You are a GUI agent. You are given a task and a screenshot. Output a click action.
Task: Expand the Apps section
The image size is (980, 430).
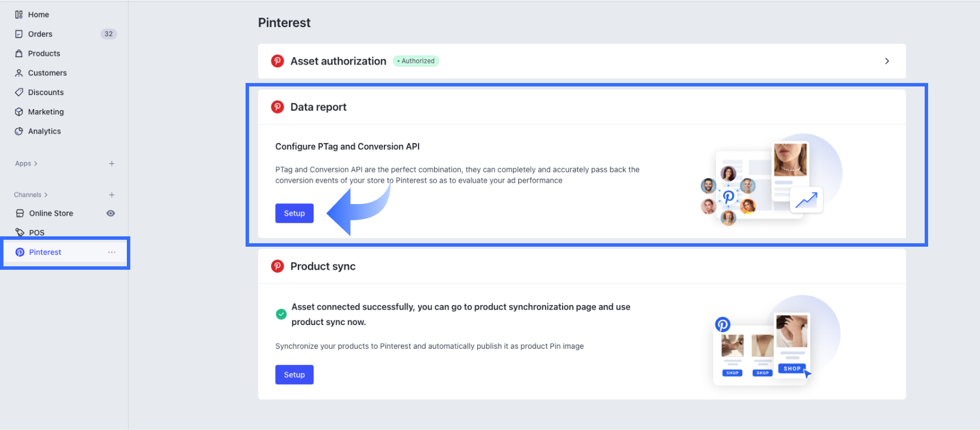click(x=26, y=164)
